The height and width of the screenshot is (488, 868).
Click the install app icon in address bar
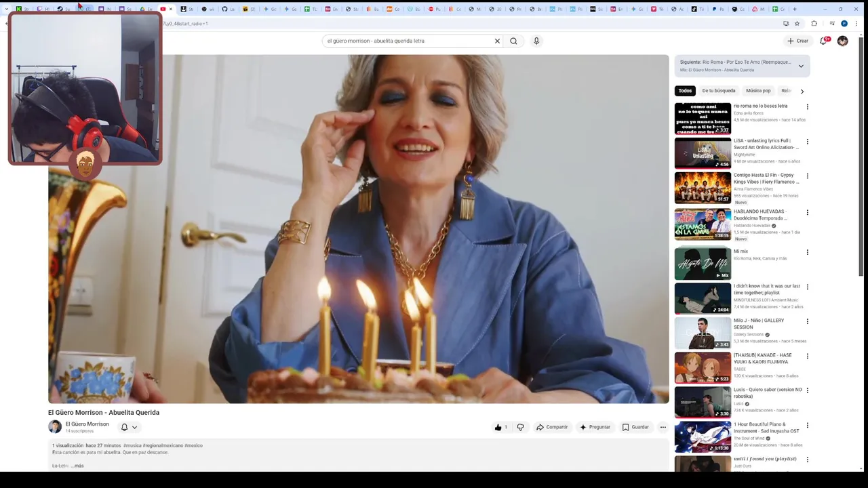(786, 23)
